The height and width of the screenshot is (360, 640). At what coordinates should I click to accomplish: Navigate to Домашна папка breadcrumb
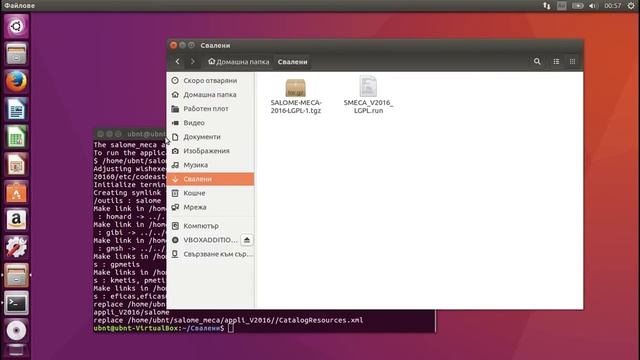tap(239, 62)
